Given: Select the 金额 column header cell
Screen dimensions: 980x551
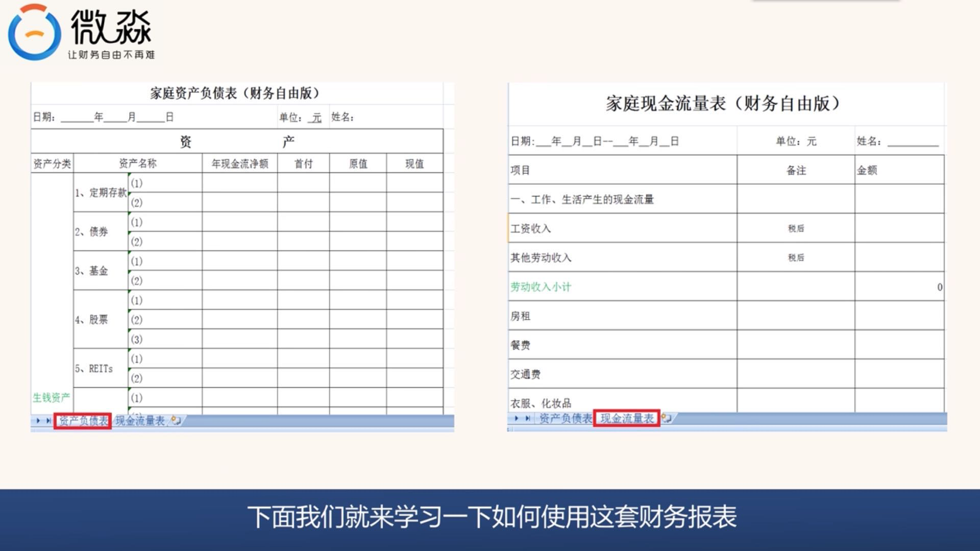Looking at the screenshot, I should [867, 170].
